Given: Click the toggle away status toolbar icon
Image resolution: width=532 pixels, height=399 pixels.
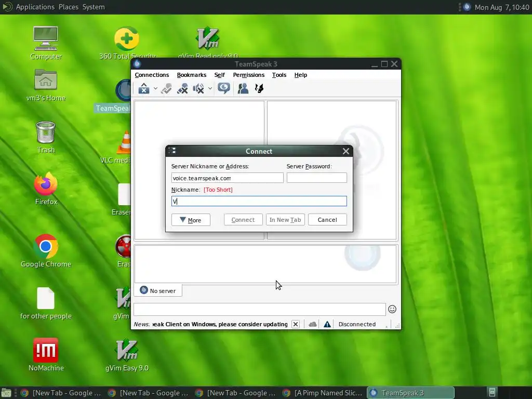Looking at the screenshot, I should 198,88.
